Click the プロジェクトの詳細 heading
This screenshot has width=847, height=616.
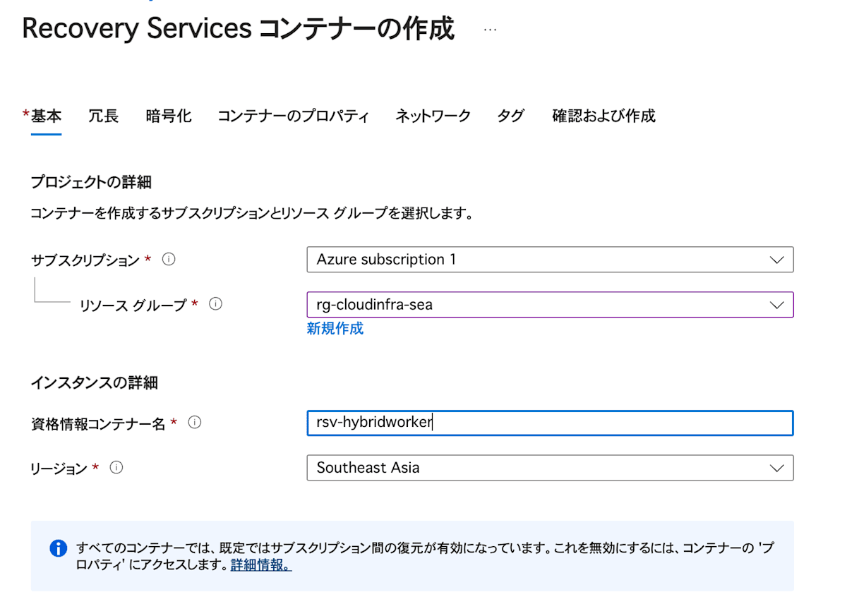(91, 182)
